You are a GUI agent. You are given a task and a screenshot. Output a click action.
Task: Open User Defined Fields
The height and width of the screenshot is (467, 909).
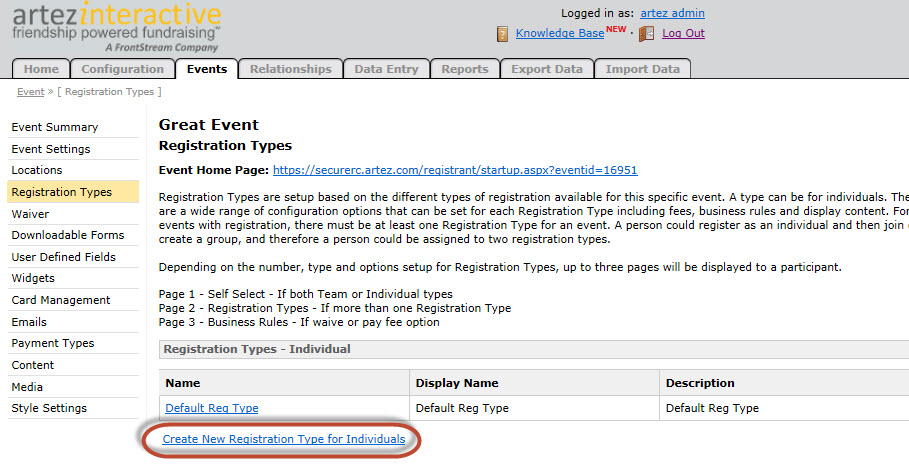(x=73, y=257)
